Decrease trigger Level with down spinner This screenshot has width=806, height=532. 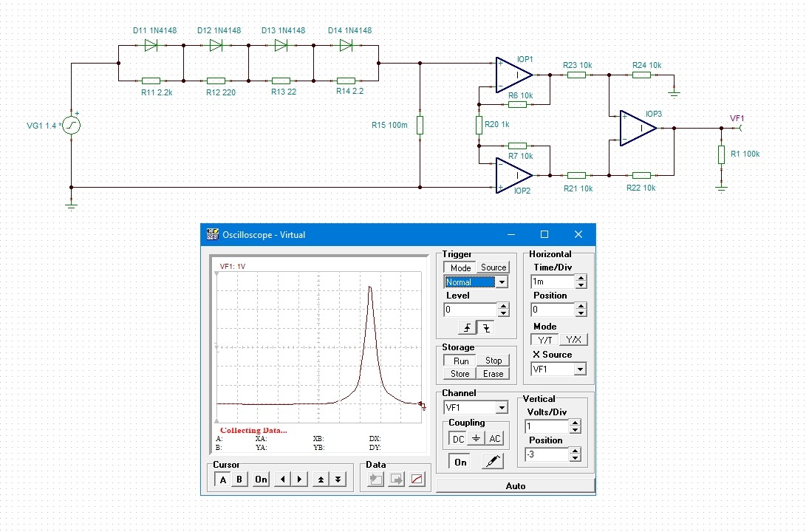[503, 313]
